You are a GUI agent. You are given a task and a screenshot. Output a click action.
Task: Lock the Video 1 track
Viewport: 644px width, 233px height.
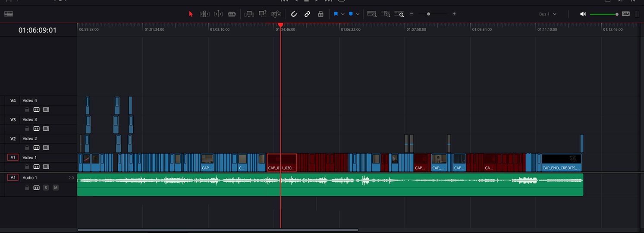27,167
